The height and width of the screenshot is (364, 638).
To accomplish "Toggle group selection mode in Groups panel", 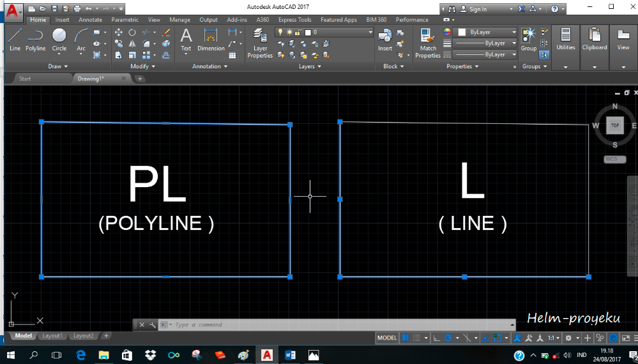I will coord(544,55).
